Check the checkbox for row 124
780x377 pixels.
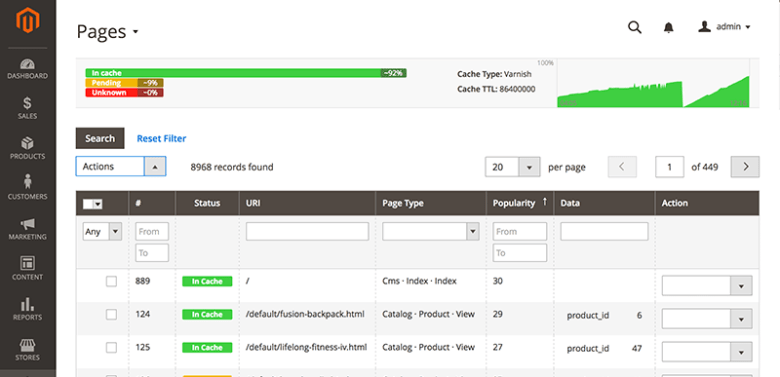(111, 314)
